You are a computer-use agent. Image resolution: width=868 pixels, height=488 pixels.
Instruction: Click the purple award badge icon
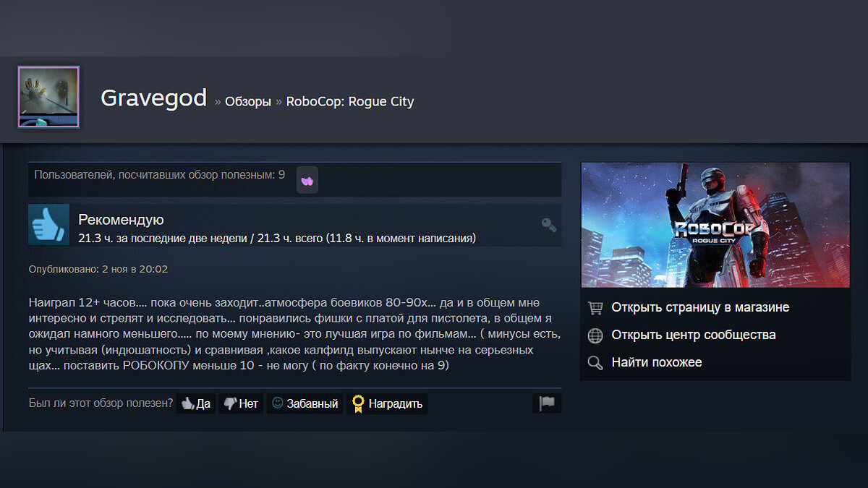tap(307, 180)
